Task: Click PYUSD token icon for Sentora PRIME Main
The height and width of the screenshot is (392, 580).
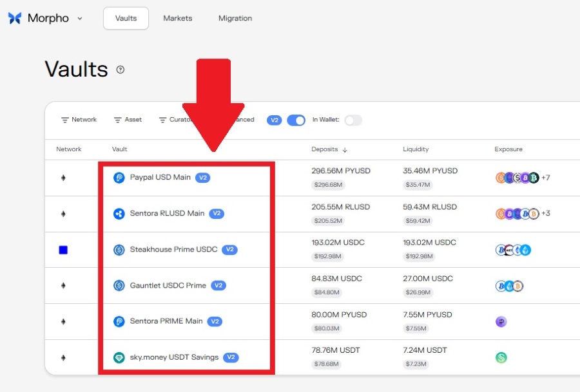Action: 119,321
